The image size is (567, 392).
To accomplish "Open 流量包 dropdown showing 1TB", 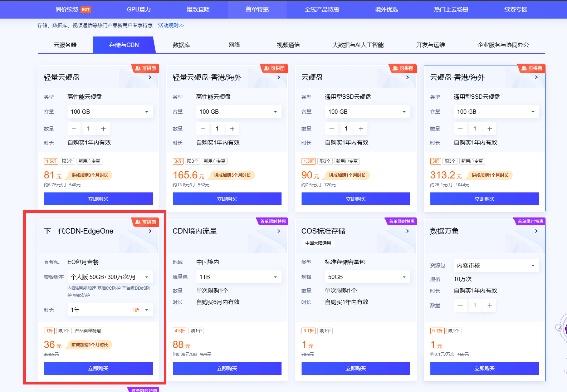I will (239, 277).
